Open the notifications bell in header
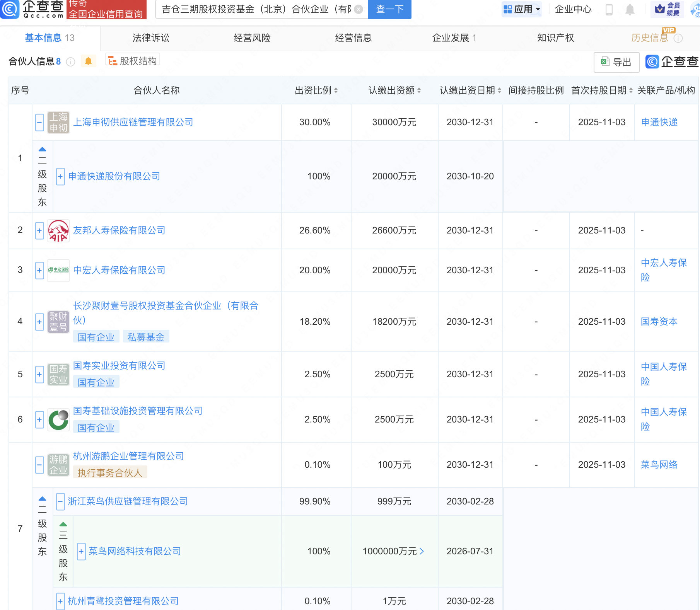700x610 pixels. point(630,9)
